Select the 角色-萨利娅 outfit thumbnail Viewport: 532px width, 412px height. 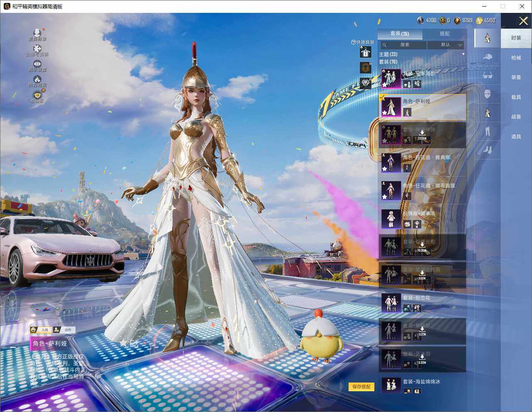coord(391,107)
